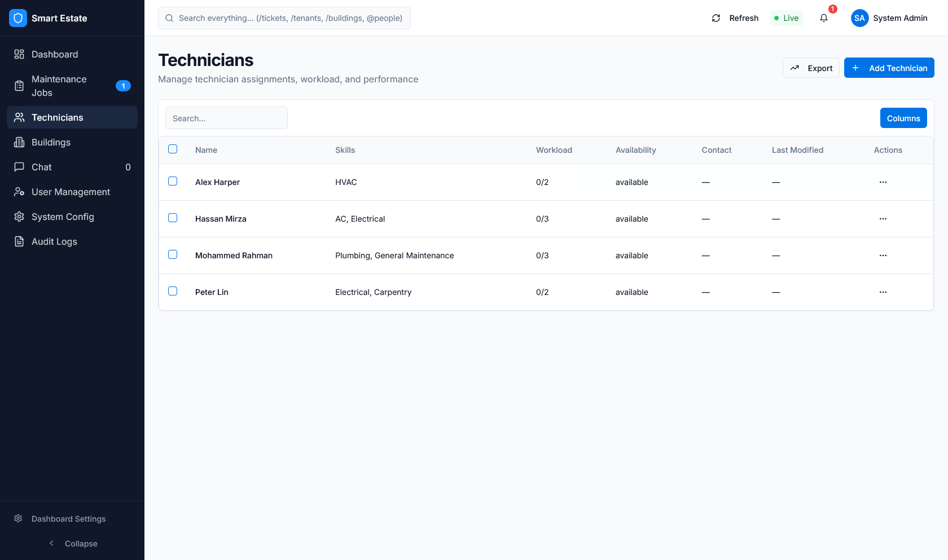
Task: Check the select-all checkbox in the table header
Action: tap(173, 149)
